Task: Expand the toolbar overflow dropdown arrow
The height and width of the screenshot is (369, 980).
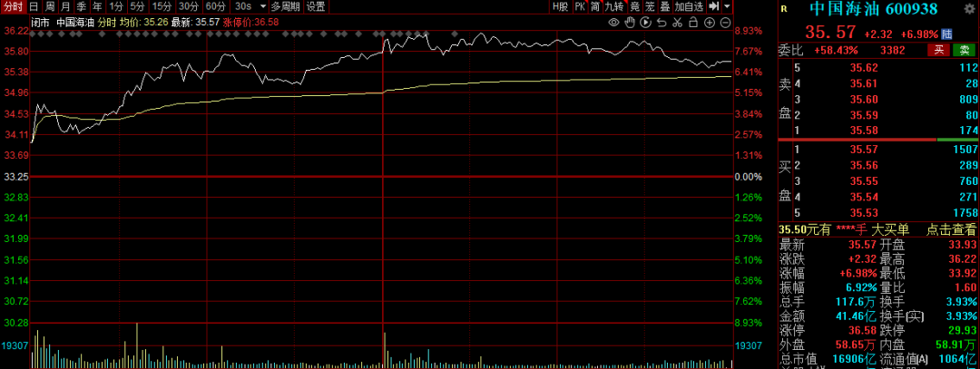Action: pyautogui.click(x=728, y=6)
